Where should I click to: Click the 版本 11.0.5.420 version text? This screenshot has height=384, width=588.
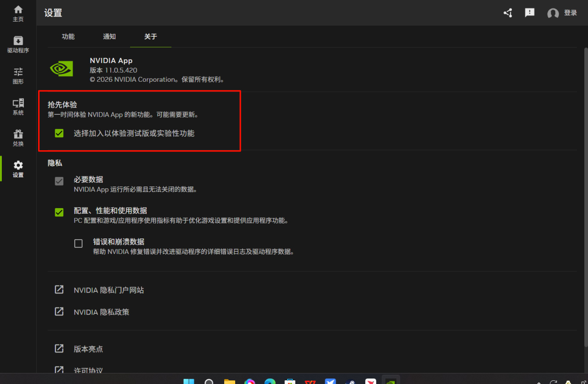113,70
